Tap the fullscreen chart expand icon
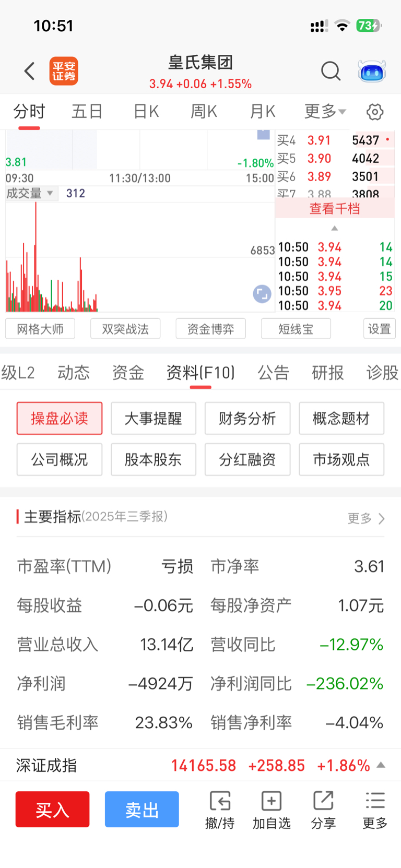The height and width of the screenshot is (868, 401). [x=262, y=294]
